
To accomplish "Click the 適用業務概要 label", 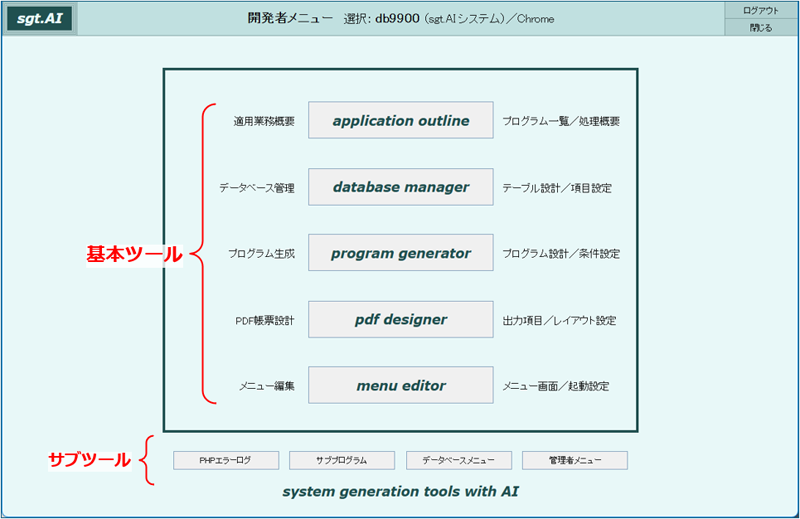I will coord(264,121).
